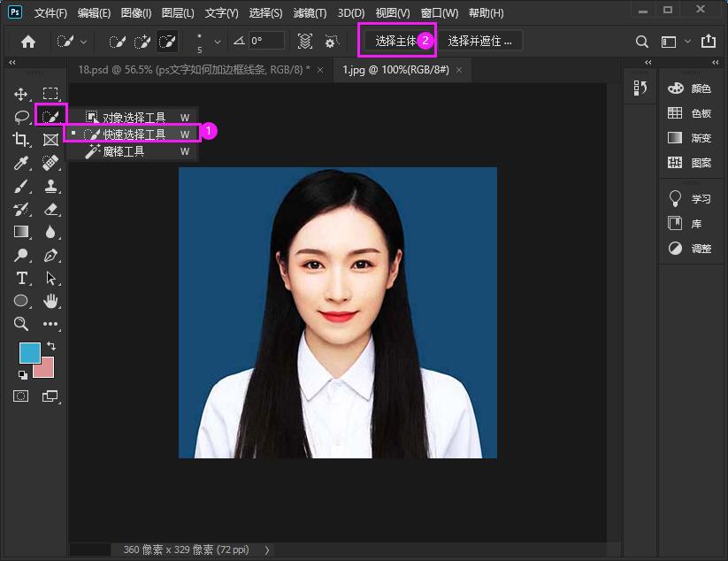Click the 选择主体 button

397,41
